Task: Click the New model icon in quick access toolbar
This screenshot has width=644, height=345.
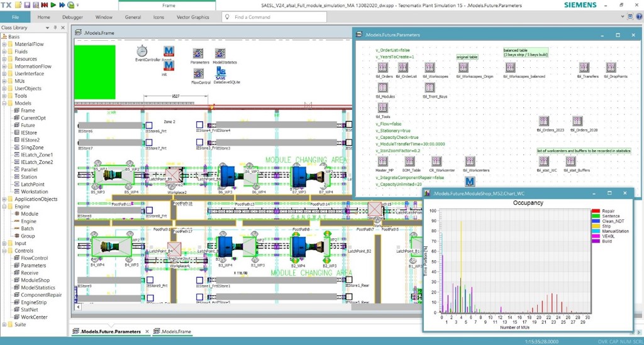Action: tap(18, 5)
